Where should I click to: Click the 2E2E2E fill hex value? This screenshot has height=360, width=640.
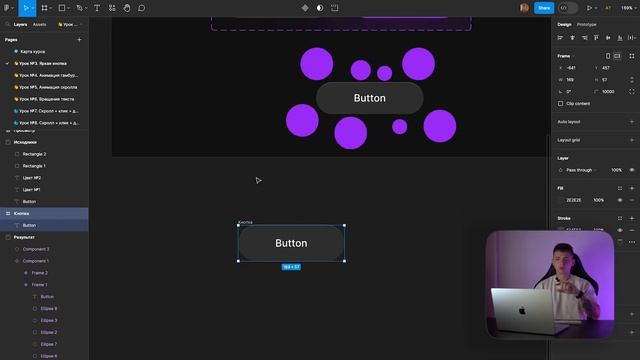(x=573, y=200)
